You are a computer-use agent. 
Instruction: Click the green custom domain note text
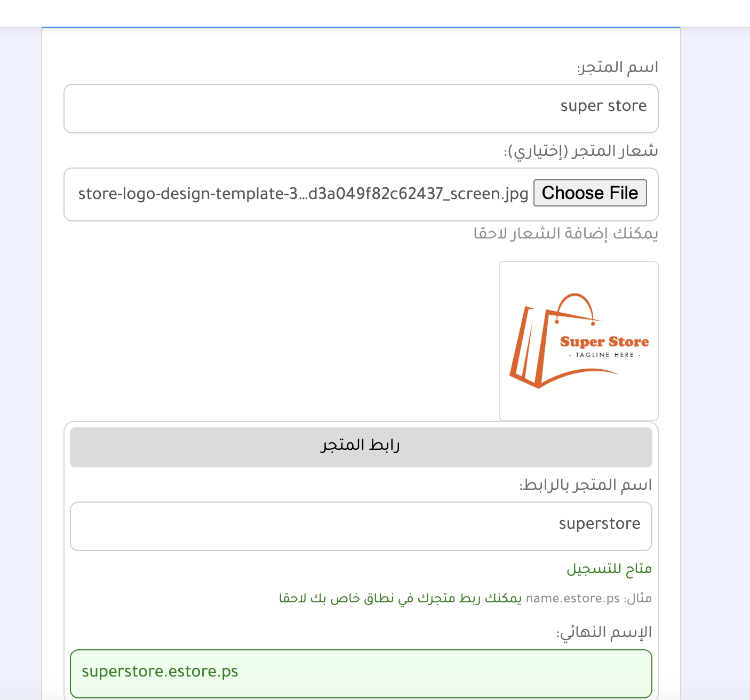click(x=400, y=598)
